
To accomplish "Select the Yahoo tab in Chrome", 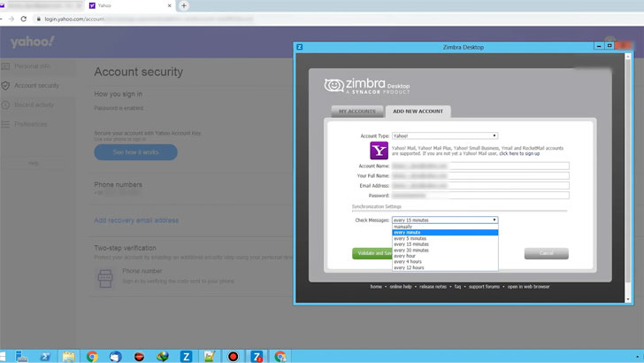I will point(130,6).
